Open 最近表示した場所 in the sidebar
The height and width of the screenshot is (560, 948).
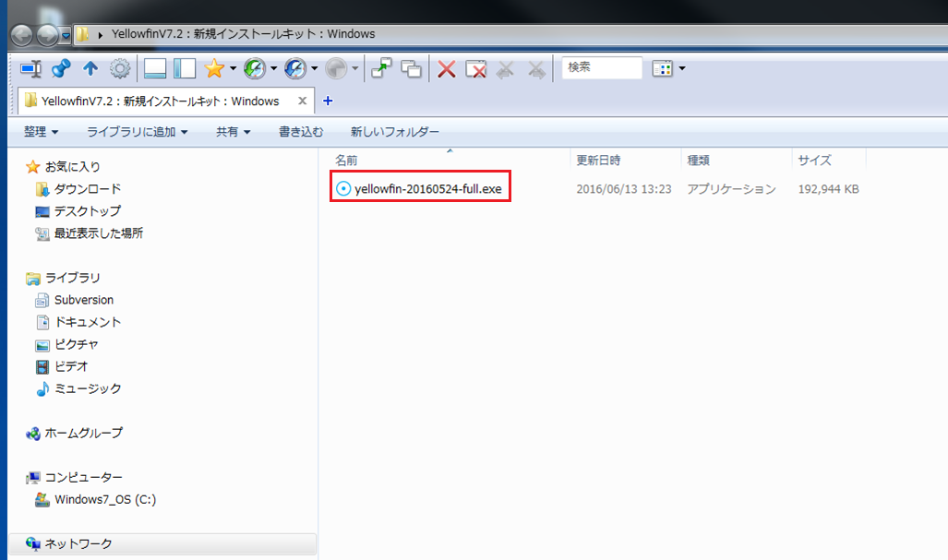[x=99, y=233]
